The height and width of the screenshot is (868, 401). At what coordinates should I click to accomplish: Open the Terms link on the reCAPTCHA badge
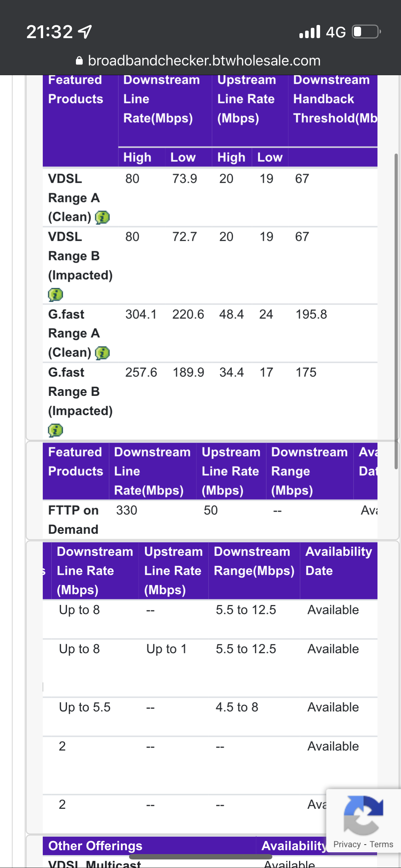(x=381, y=844)
